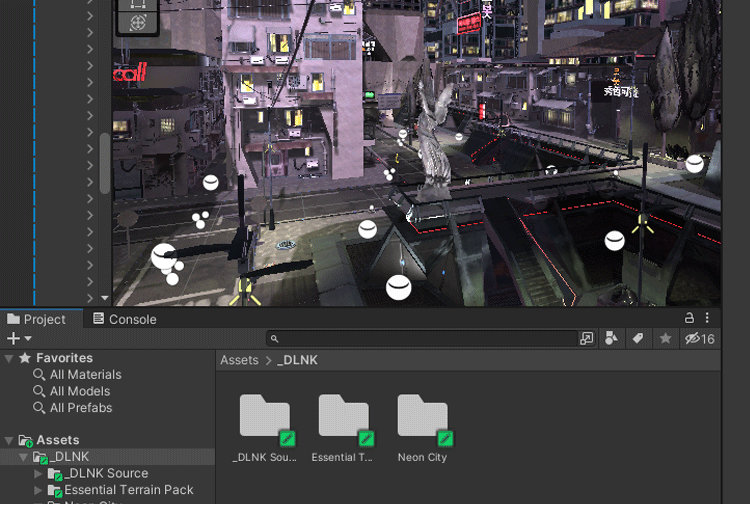This screenshot has height=524, width=750.
Task: Toggle the Project panel lock
Action: point(689,318)
